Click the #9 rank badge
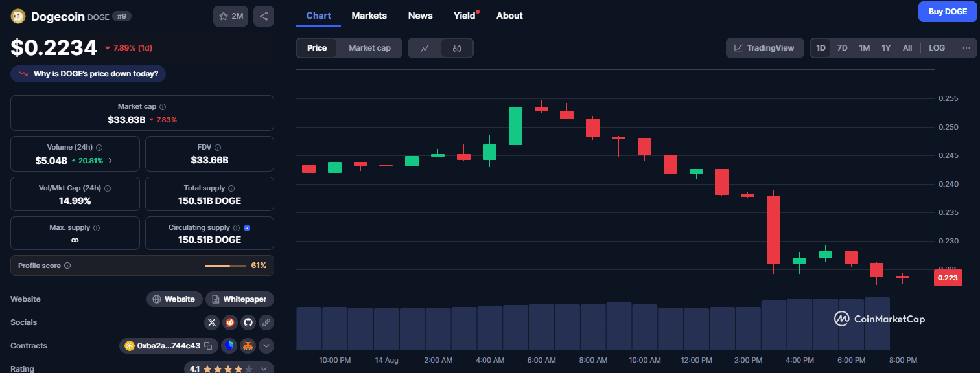This screenshot has width=980, height=373. [121, 16]
